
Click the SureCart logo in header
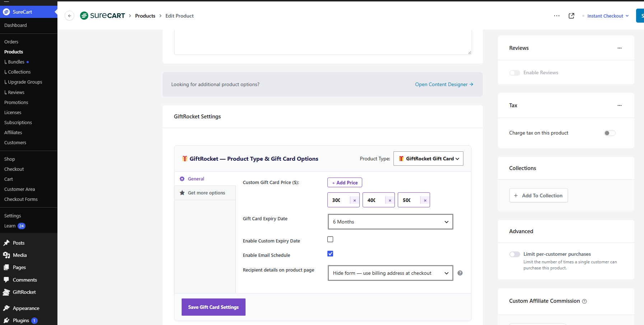pos(103,16)
